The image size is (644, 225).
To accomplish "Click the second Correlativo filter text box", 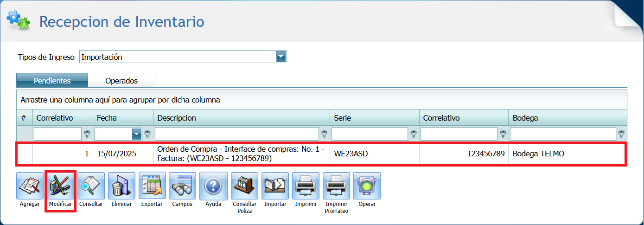I will (459, 134).
